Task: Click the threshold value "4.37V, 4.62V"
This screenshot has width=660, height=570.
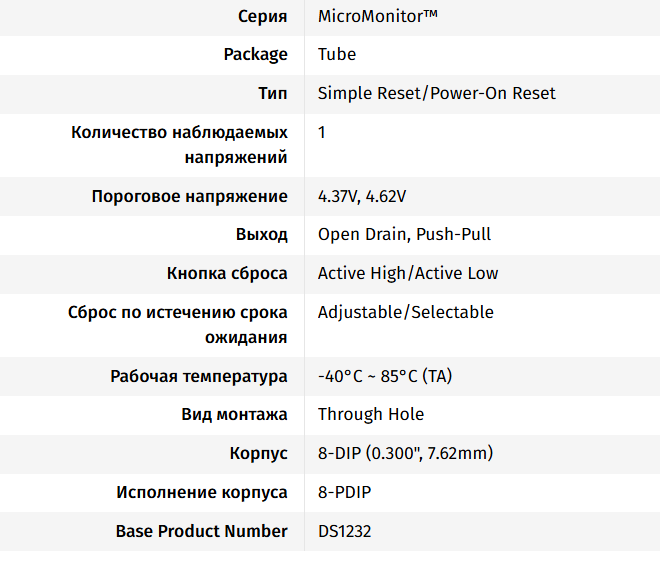Action: (x=361, y=196)
